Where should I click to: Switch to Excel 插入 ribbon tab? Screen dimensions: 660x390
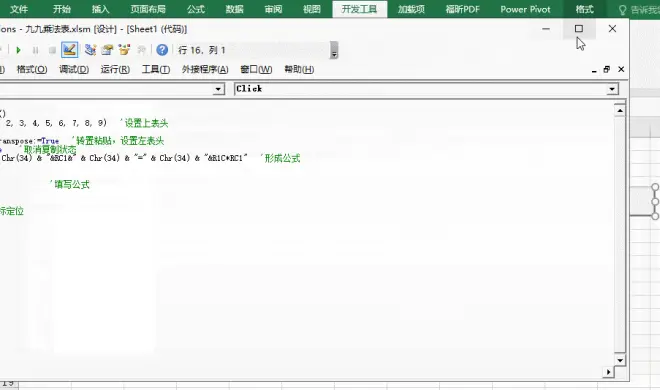[100, 9]
